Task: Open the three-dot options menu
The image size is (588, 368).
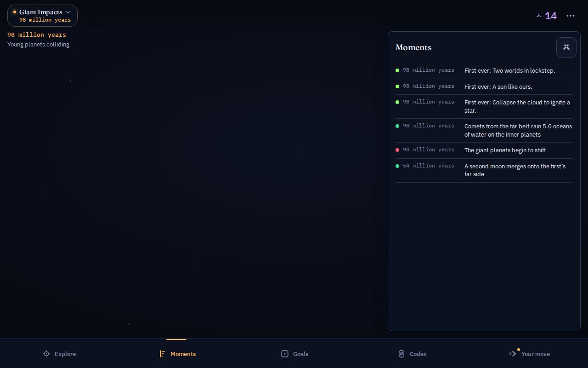Action: coord(571,16)
